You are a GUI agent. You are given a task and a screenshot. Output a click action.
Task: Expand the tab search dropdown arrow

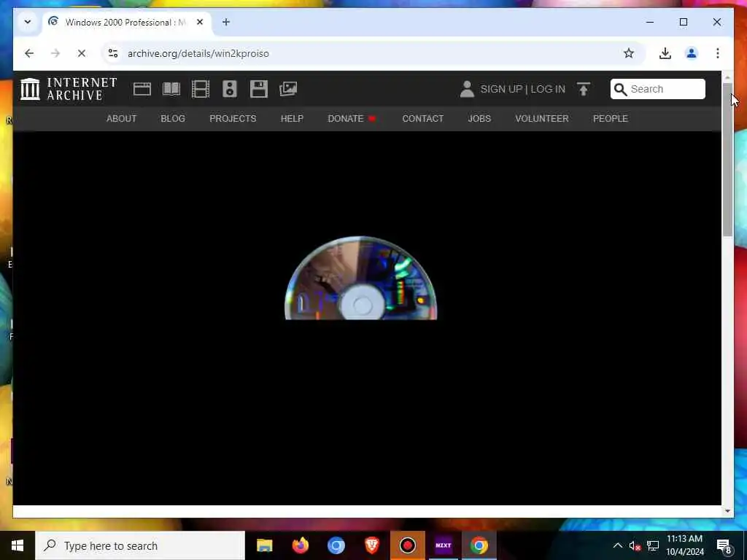point(28,22)
